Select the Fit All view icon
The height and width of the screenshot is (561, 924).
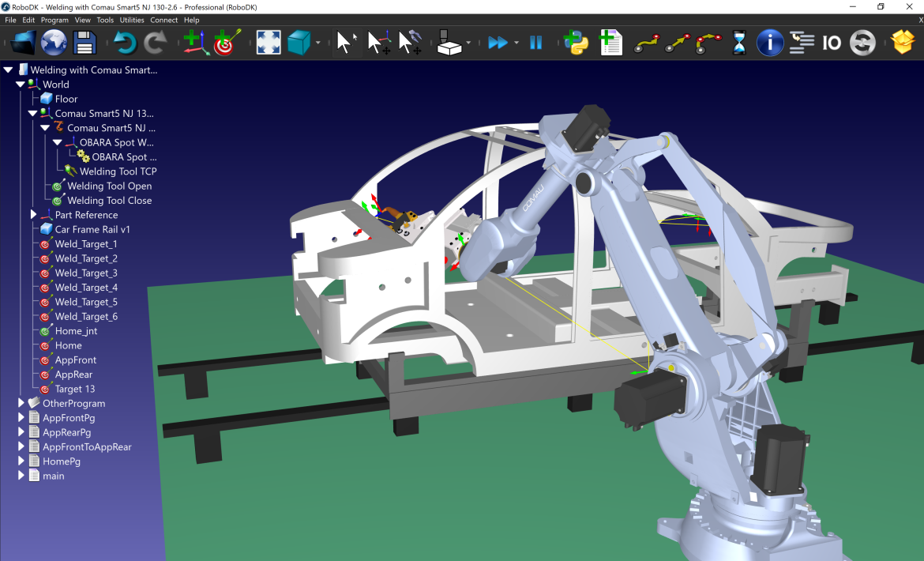pos(268,43)
